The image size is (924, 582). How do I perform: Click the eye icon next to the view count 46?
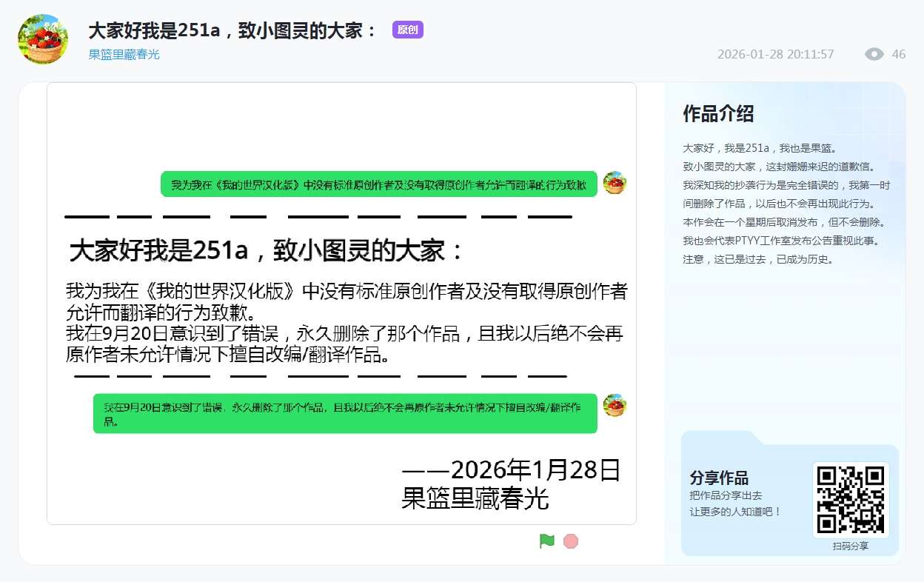point(874,53)
